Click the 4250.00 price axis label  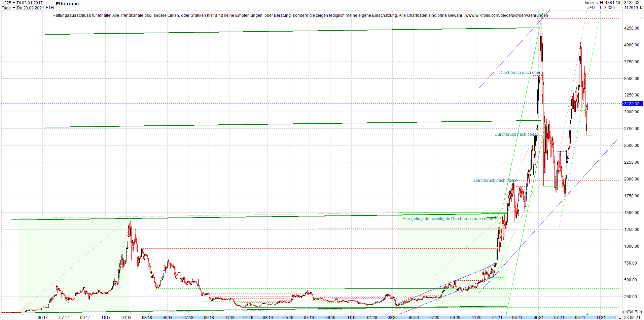tap(632, 28)
